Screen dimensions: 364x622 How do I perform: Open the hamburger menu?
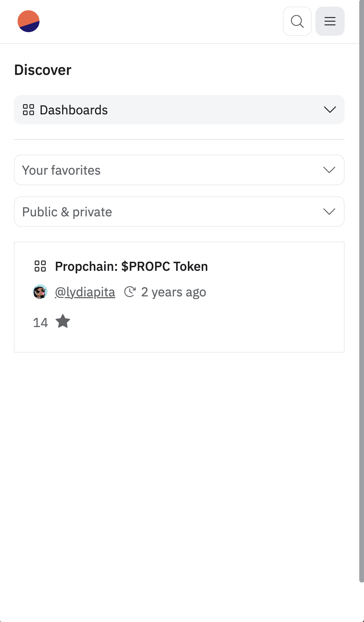330,21
